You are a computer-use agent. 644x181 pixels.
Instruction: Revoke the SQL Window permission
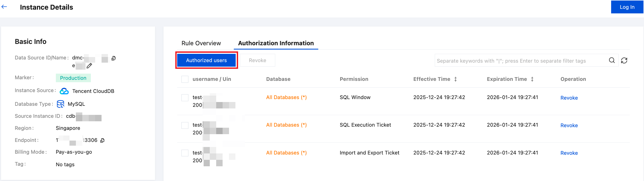pos(569,98)
